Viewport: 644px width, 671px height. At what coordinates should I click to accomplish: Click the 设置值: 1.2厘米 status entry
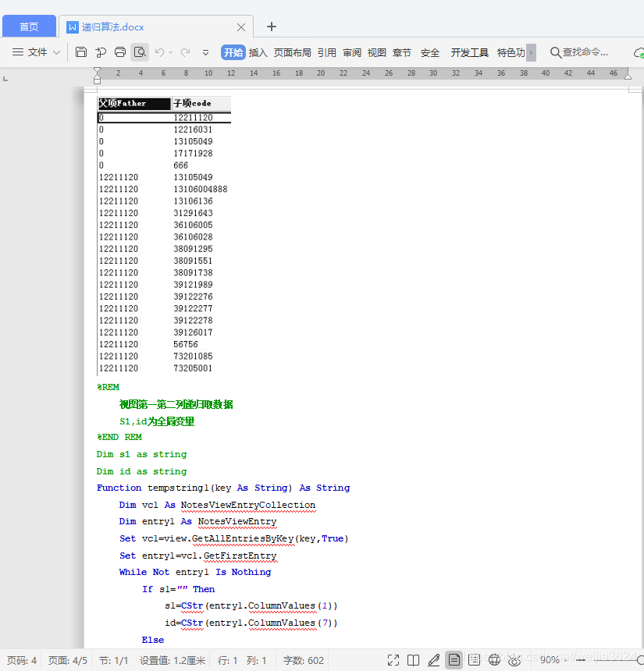(173, 660)
